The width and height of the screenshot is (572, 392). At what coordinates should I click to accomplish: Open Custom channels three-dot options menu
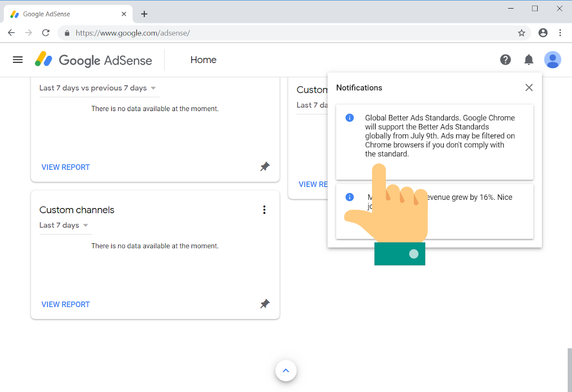click(264, 210)
